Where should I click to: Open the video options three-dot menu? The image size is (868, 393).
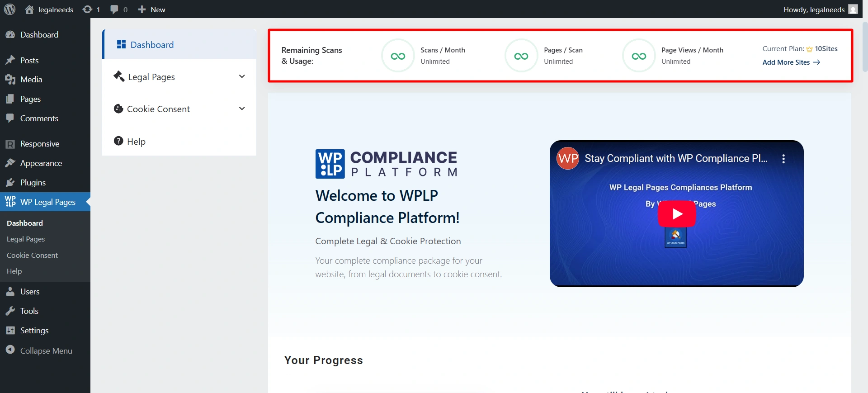coord(783,159)
